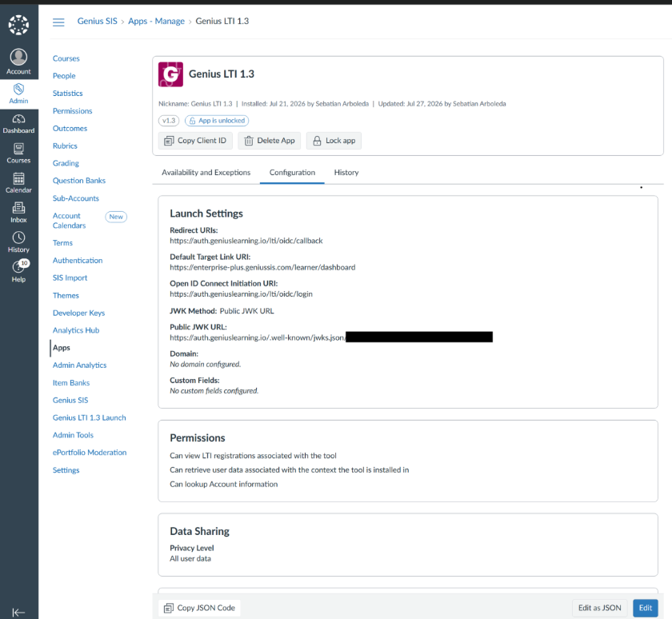Open the Account Calendars link

click(69, 221)
